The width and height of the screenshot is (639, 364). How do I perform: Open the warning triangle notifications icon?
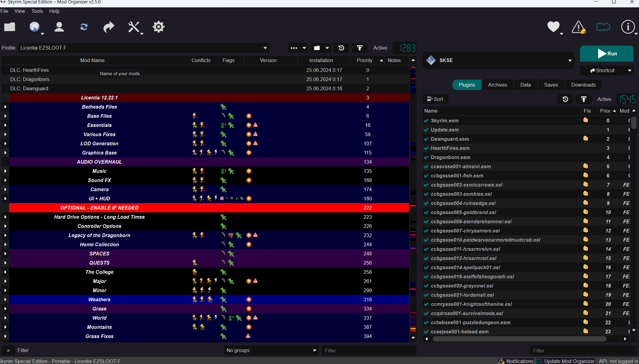coord(578,27)
